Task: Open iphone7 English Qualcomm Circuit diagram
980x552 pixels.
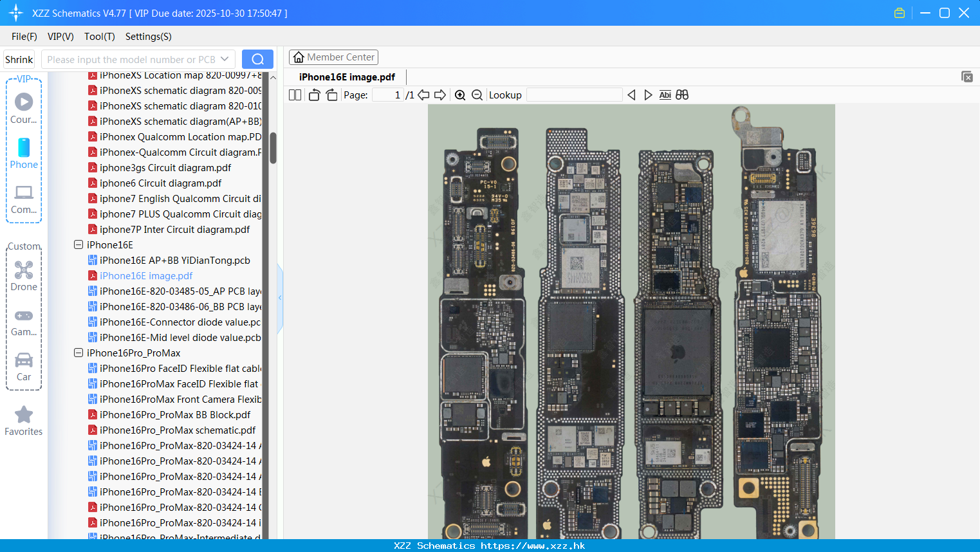Action: coord(174,199)
